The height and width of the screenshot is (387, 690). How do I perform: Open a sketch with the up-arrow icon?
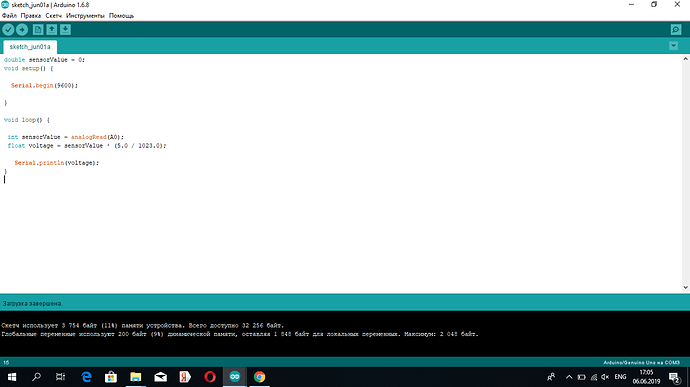pyautogui.click(x=51, y=29)
